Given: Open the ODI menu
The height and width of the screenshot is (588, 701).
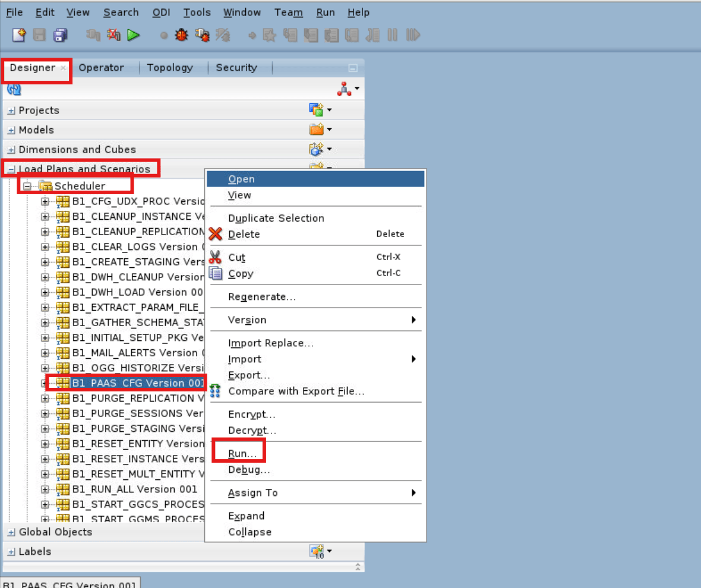Looking at the screenshot, I should 160,12.
